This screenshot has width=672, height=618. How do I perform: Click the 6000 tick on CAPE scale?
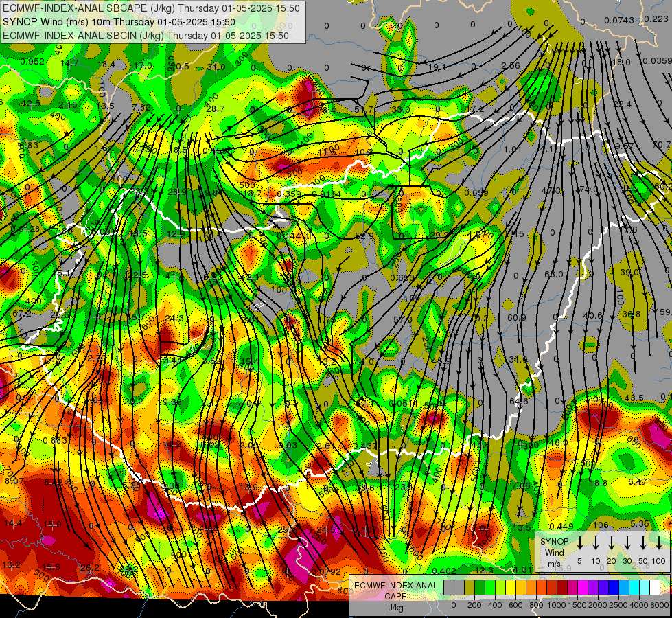(x=660, y=605)
